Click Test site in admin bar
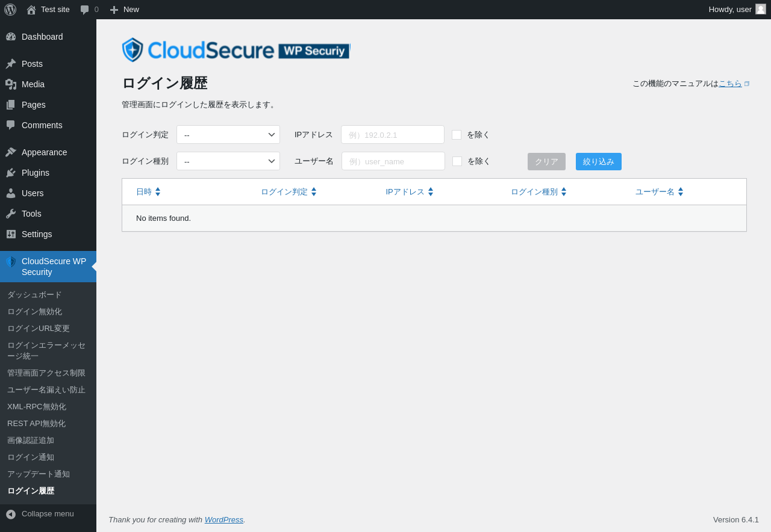Screen dimensions: 771x532 (x=55, y=10)
